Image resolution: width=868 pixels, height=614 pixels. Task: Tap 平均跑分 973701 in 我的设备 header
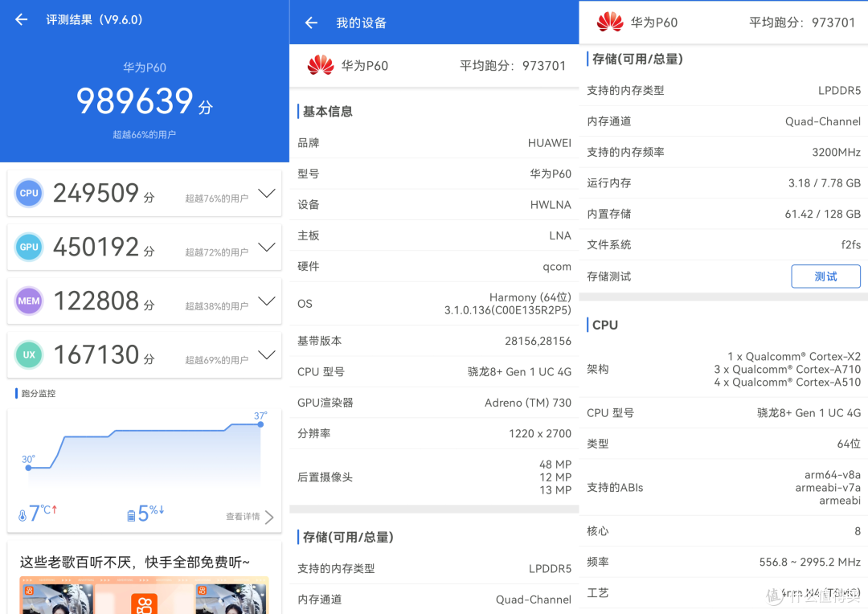[x=513, y=66]
